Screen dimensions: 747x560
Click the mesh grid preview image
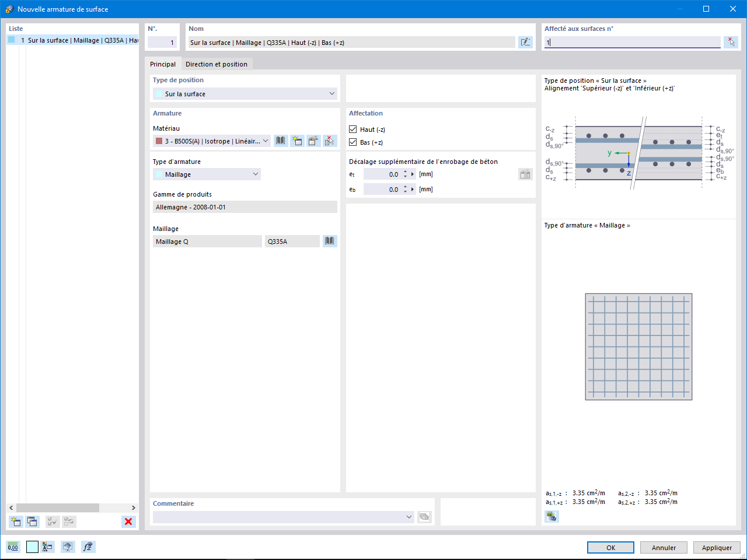coord(638,346)
